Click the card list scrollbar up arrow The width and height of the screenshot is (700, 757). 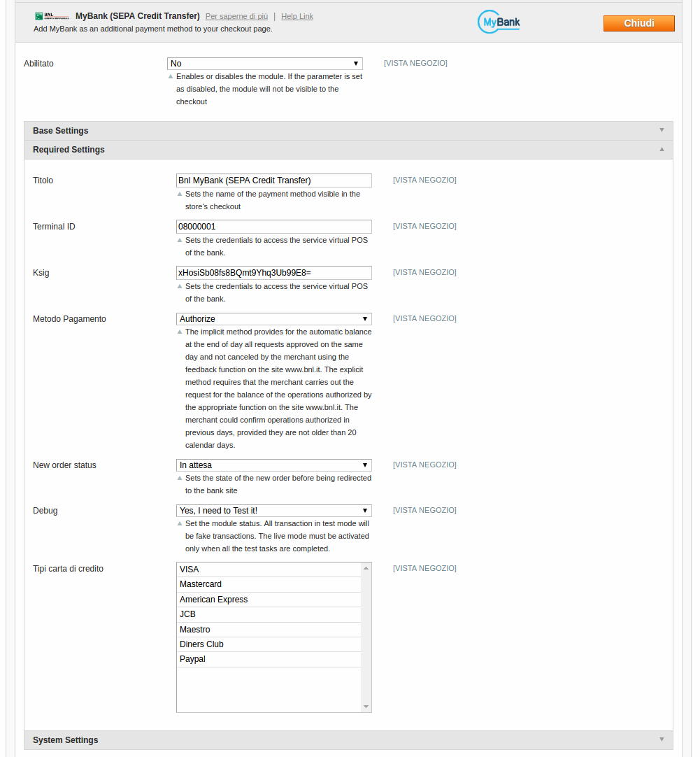coord(366,568)
